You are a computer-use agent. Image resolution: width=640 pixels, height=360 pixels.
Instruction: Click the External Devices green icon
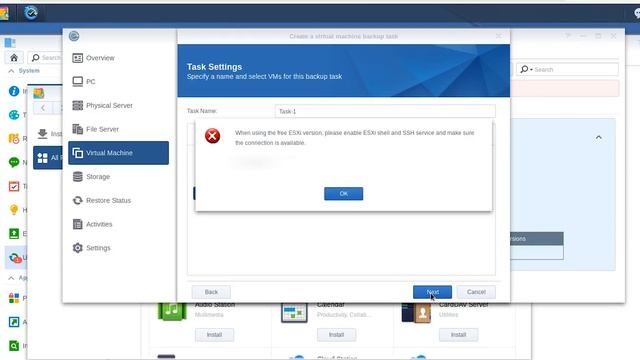point(14,233)
